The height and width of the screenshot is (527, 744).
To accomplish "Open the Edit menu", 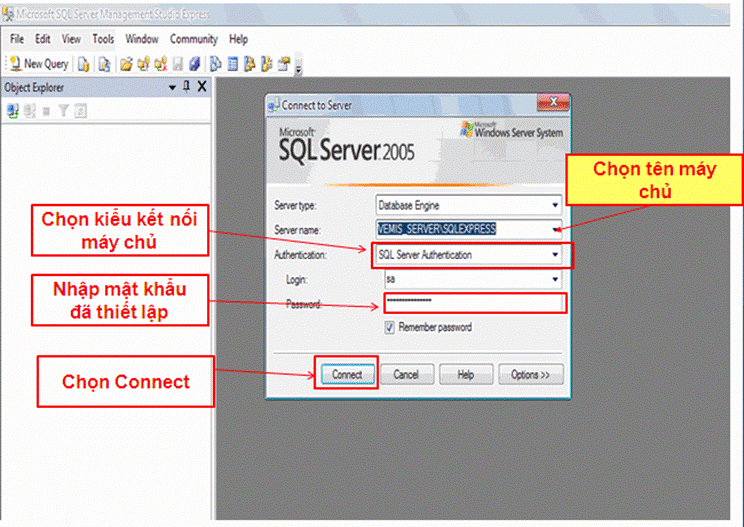I will point(43,39).
